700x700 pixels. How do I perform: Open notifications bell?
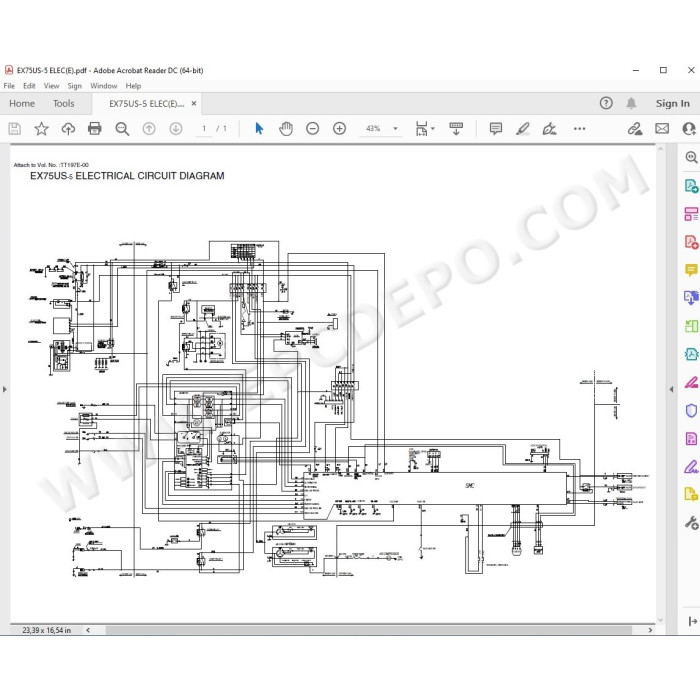coord(631,103)
